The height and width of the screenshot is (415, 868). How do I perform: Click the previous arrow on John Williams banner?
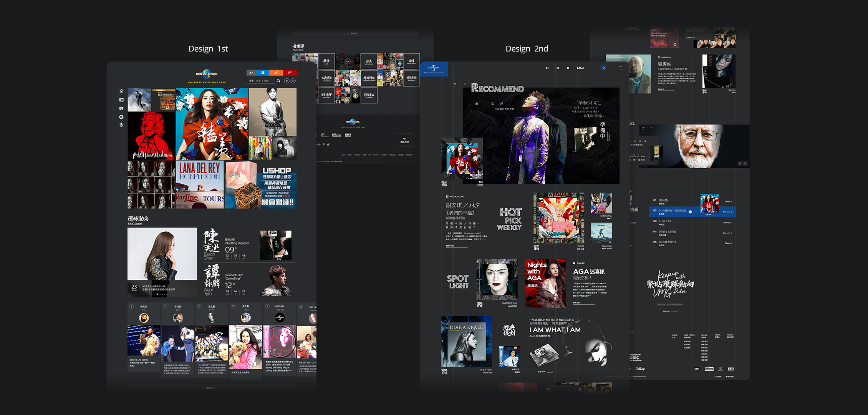pos(740,163)
